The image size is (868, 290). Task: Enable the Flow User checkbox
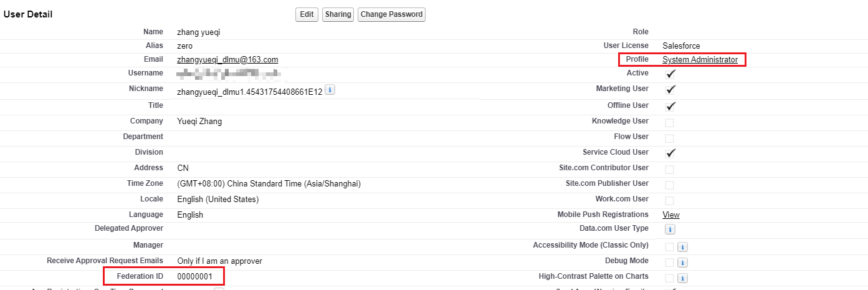tap(669, 138)
